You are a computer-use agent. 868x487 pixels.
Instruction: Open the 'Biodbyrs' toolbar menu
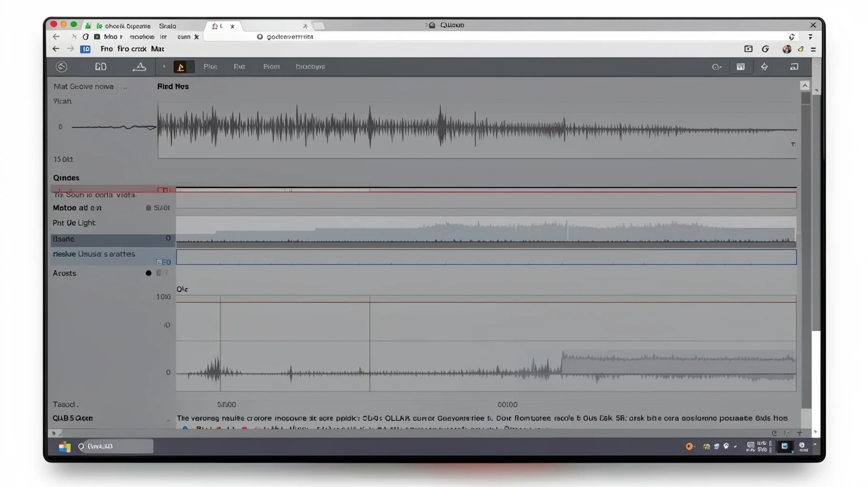[310, 67]
